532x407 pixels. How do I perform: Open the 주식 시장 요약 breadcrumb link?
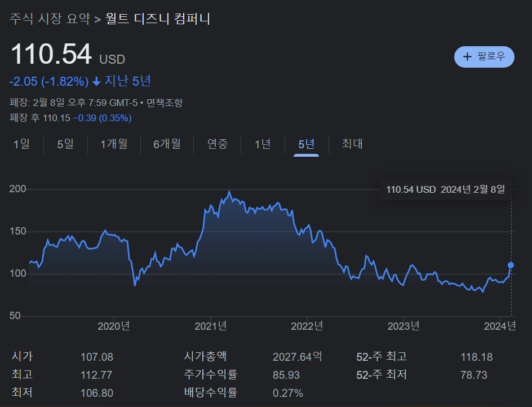coord(50,19)
